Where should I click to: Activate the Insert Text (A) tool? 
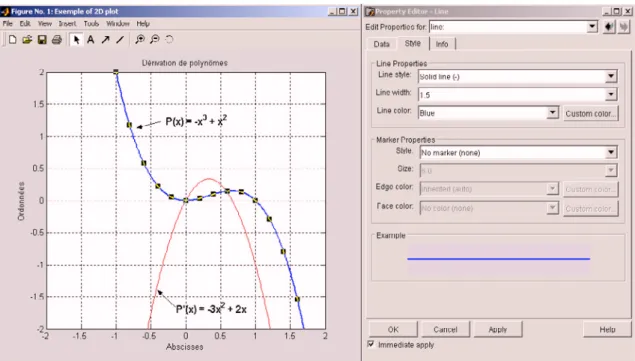(x=91, y=39)
